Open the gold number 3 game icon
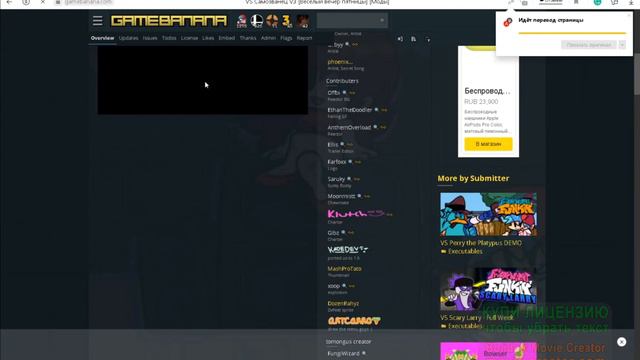This screenshot has width=640, height=360. [x=287, y=21]
